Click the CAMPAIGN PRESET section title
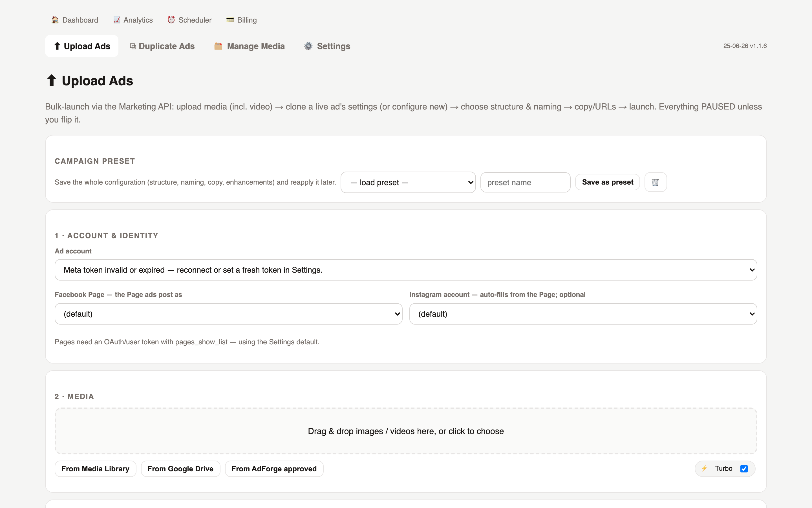Viewport: 812px width, 508px height. pos(95,161)
